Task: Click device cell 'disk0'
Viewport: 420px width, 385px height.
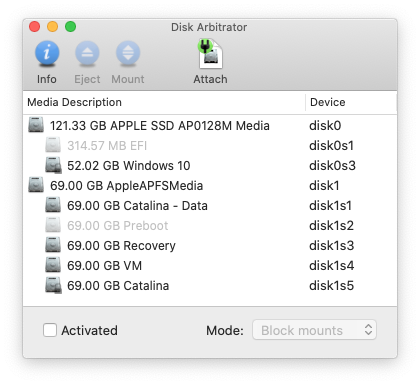Action: (x=325, y=126)
